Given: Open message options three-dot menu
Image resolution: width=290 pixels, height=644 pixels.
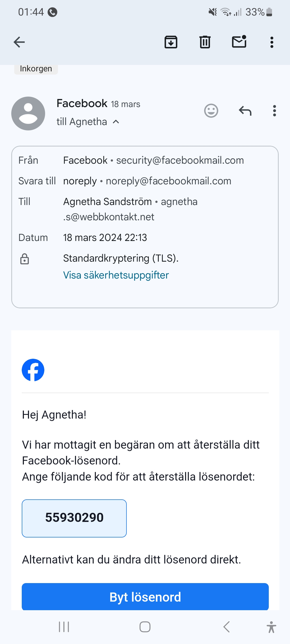Looking at the screenshot, I should click(274, 111).
